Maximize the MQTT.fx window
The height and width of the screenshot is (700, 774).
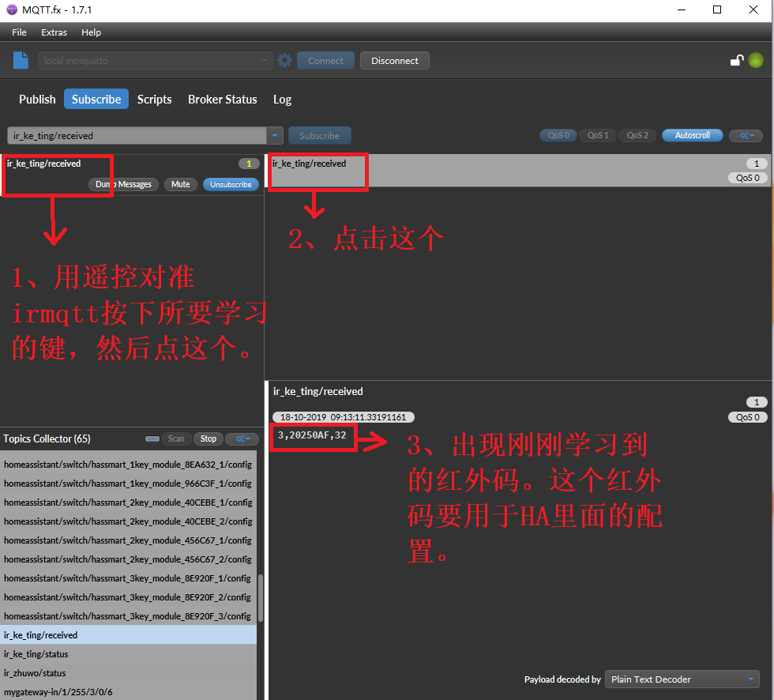(x=717, y=9)
